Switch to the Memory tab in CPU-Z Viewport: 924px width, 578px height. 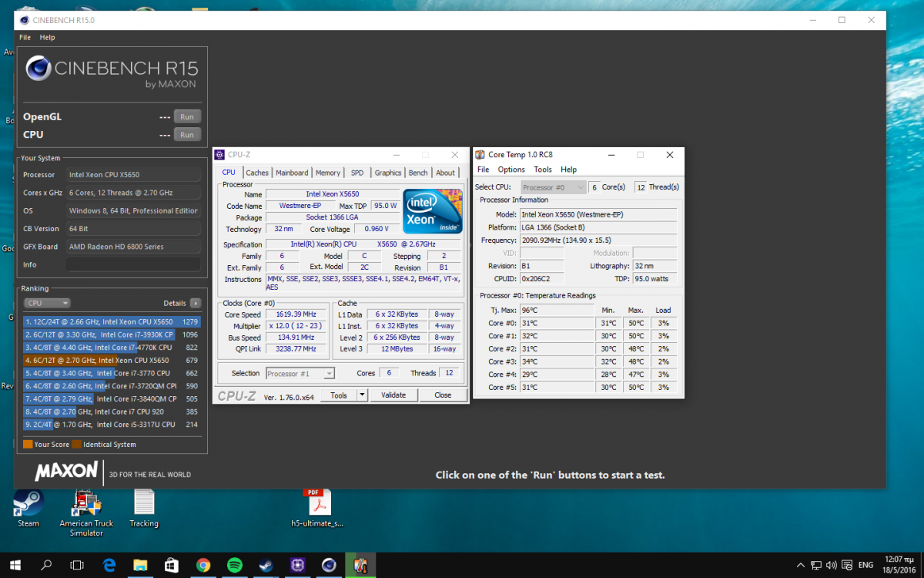coord(328,173)
